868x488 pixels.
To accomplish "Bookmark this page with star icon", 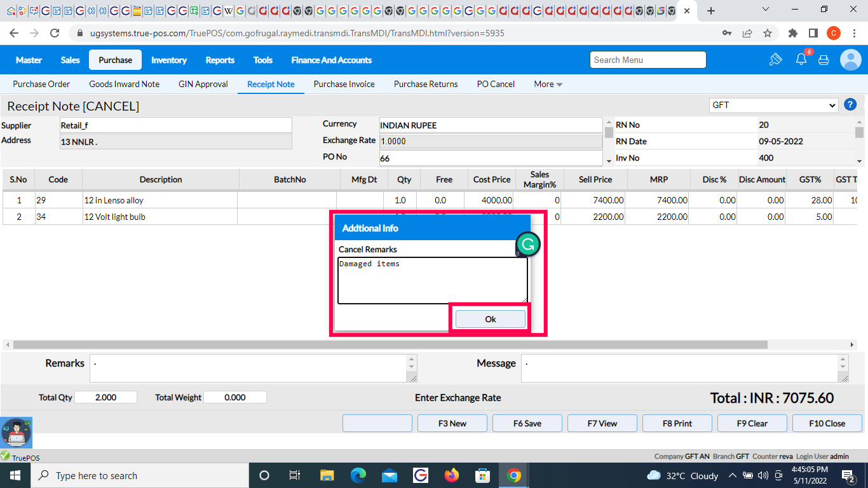I will 768,33.
